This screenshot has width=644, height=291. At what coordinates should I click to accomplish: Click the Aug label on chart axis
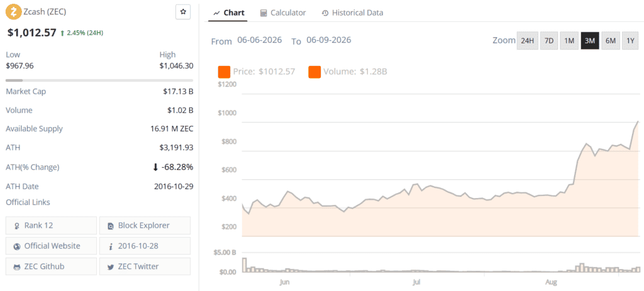coord(551,282)
